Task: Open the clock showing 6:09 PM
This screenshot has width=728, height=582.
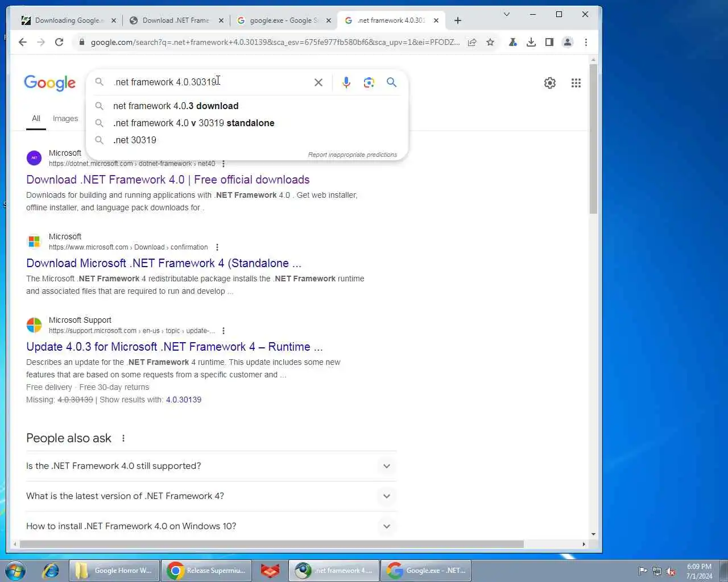Action: (x=699, y=571)
